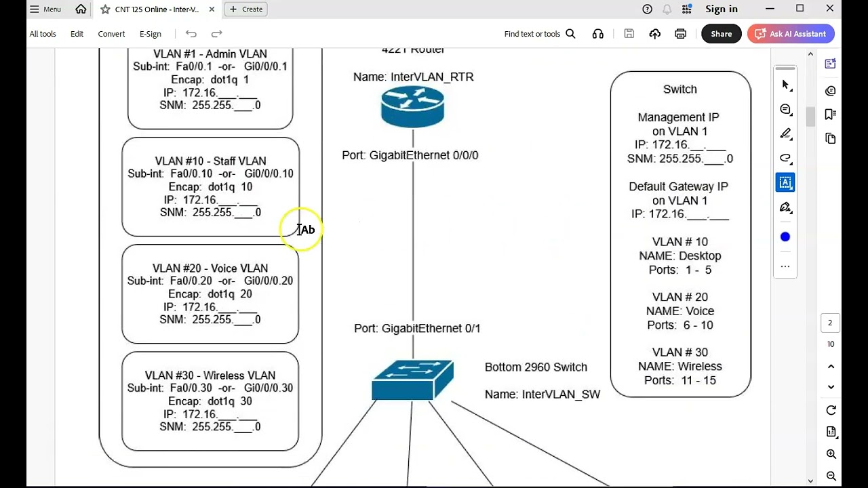Screen dimensions: 868x488
Task: Select the Highlight pen tool
Action: 785,134
